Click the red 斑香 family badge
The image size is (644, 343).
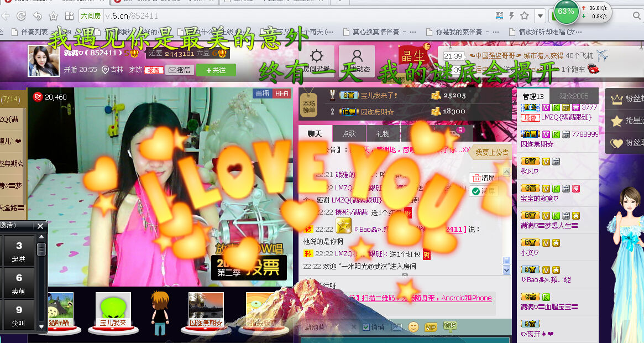pos(154,70)
